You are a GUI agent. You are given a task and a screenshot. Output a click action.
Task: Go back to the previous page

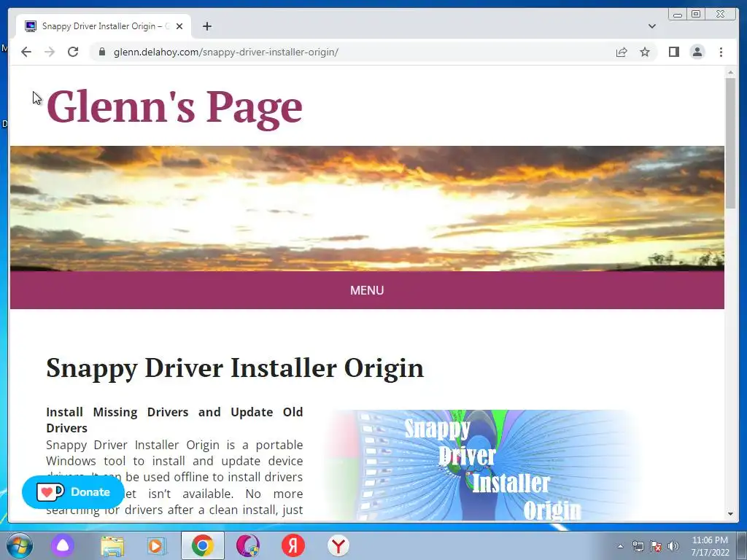26,52
